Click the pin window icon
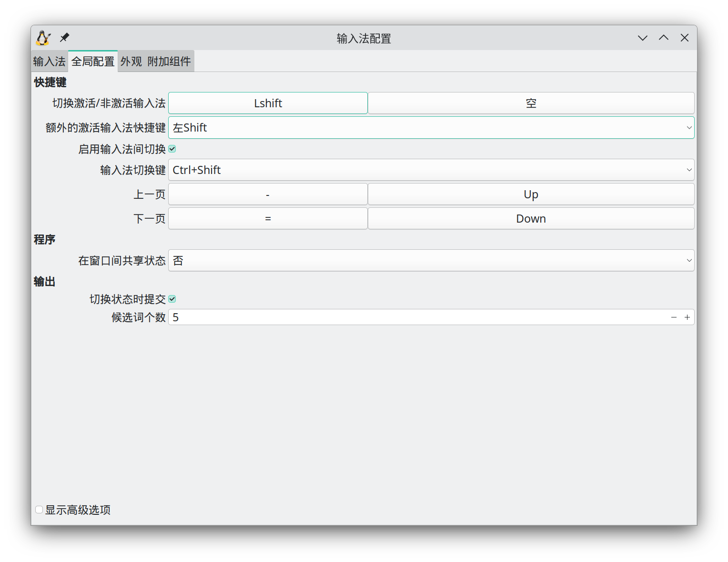 64,38
